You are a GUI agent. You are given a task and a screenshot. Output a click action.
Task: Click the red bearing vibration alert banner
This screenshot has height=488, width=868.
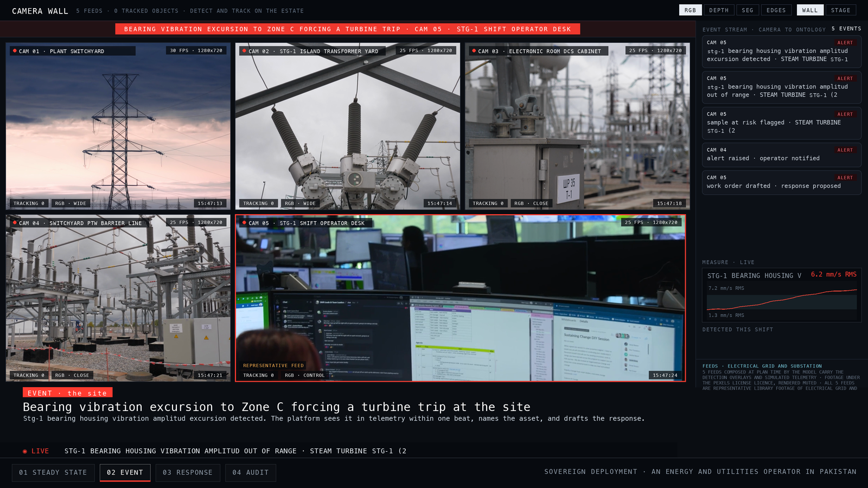coord(348,29)
